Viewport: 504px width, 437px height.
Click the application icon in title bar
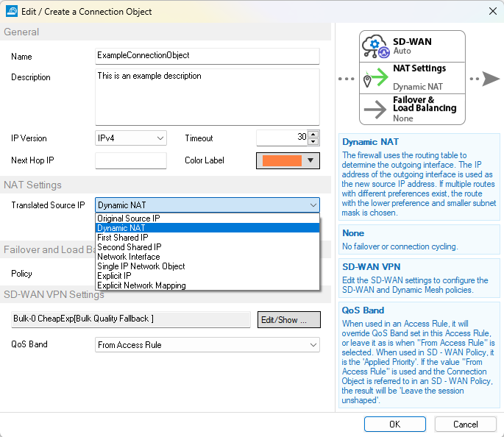pos(12,11)
